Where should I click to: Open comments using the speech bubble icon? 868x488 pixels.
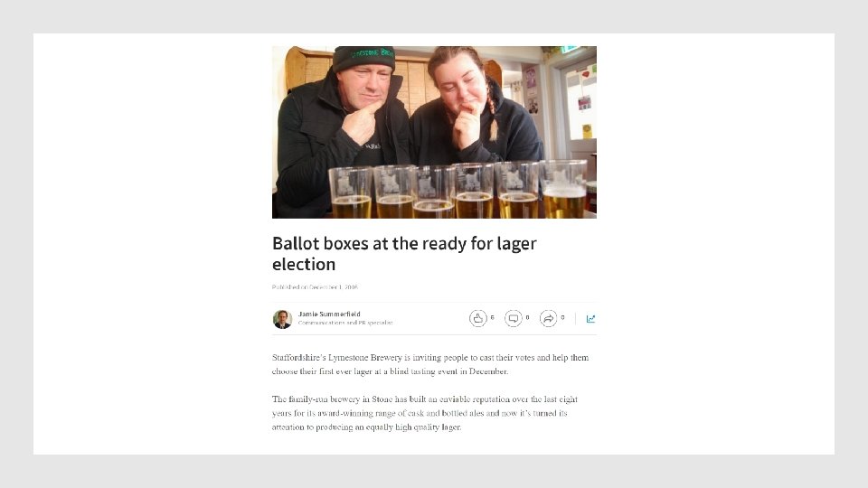pyautogui.click(x=514, y=318)
